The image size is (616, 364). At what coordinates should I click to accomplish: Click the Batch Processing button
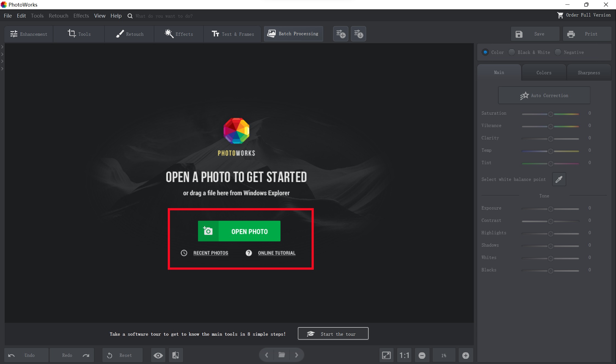coord(293,34)
